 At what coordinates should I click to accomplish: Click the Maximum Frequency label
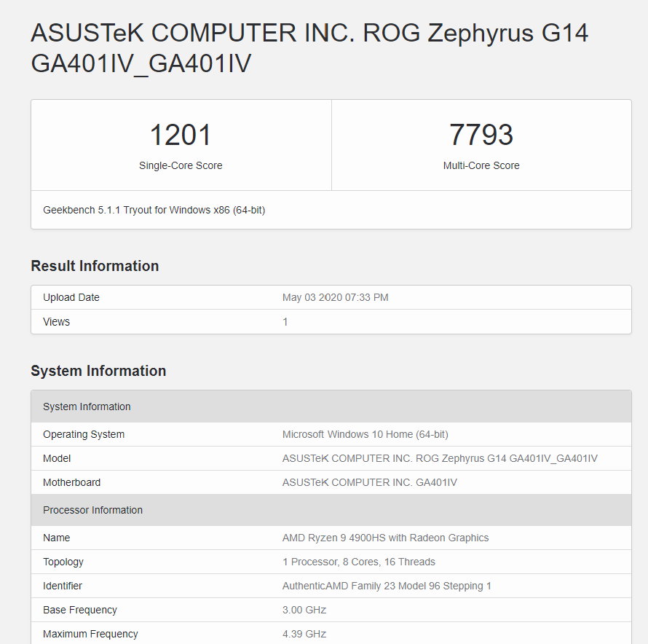click(90, 634)
